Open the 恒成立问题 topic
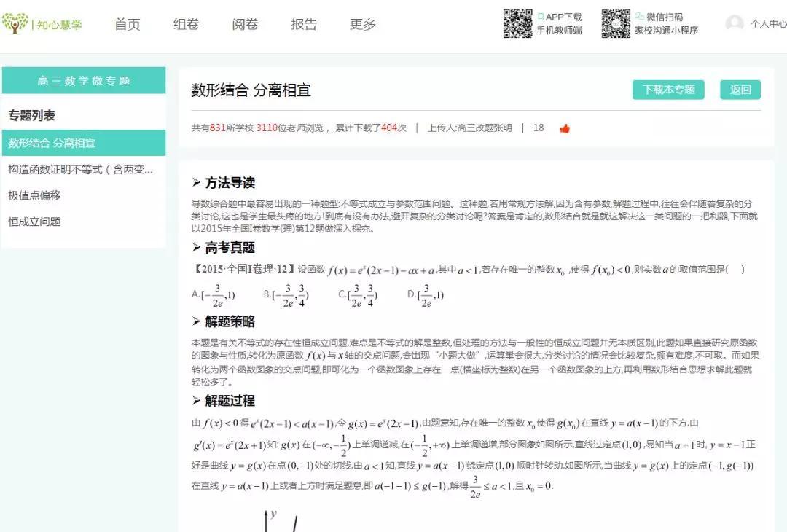The width and height of the screenshot is (787, 532). (34, 222)
